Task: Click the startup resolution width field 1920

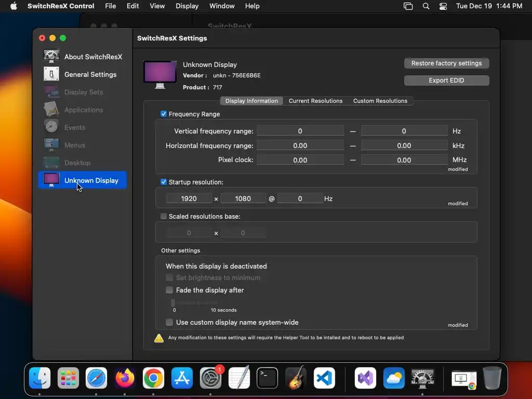Action: [189, 198]
